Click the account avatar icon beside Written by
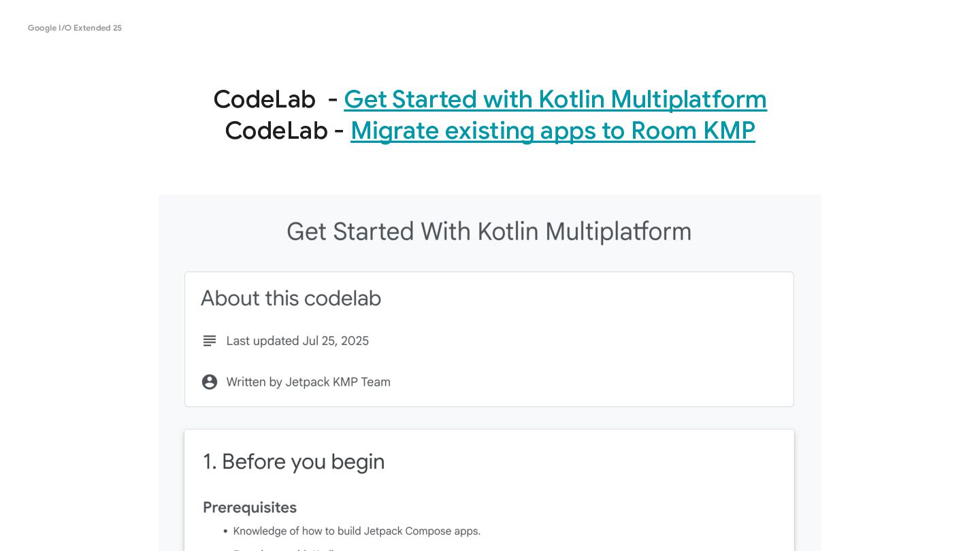Image resolution: width=980 pixels, height=551 pixels. tap(210, 382)
